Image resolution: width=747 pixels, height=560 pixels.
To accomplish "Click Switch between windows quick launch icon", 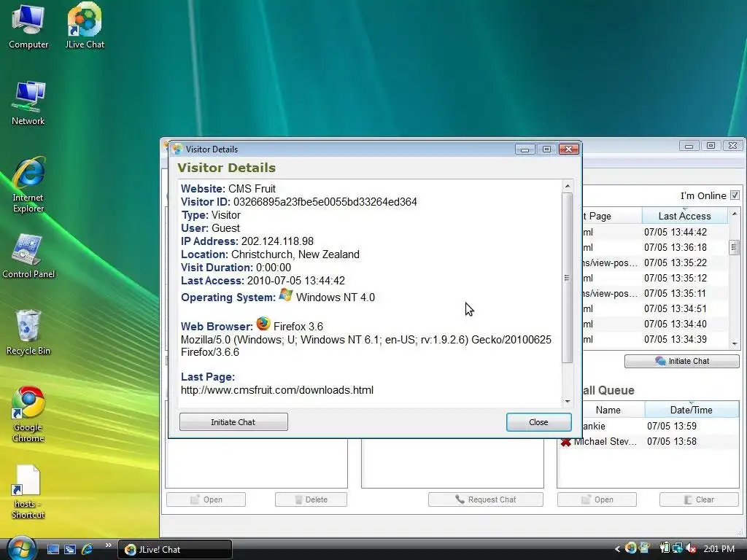I will pyautogui.click(x=70, y=550).
